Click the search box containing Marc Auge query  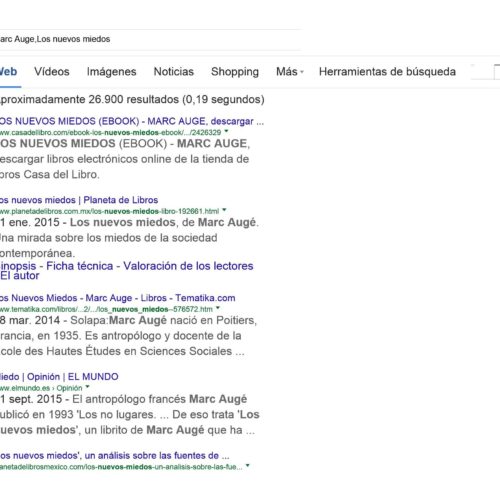click(150, 39)
